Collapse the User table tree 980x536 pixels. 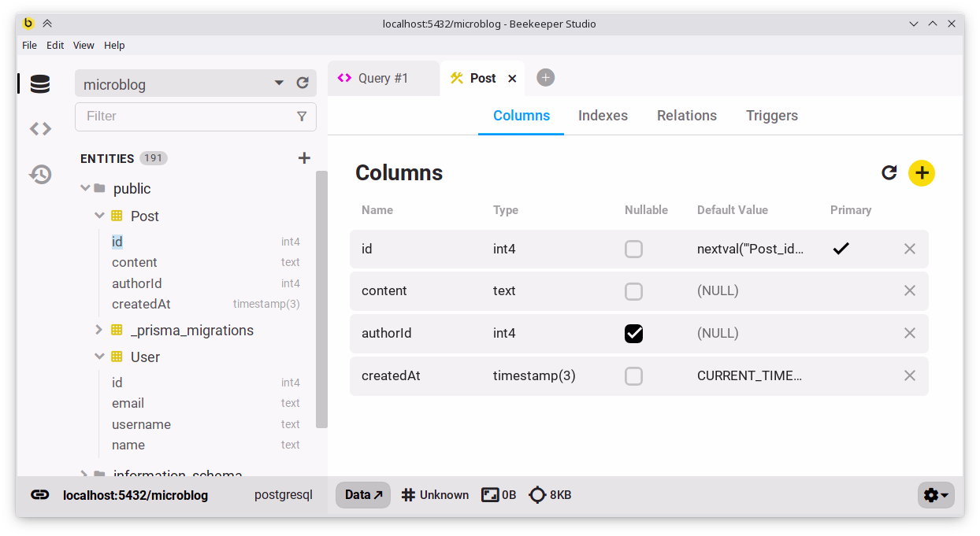click(x=99, y=357)
